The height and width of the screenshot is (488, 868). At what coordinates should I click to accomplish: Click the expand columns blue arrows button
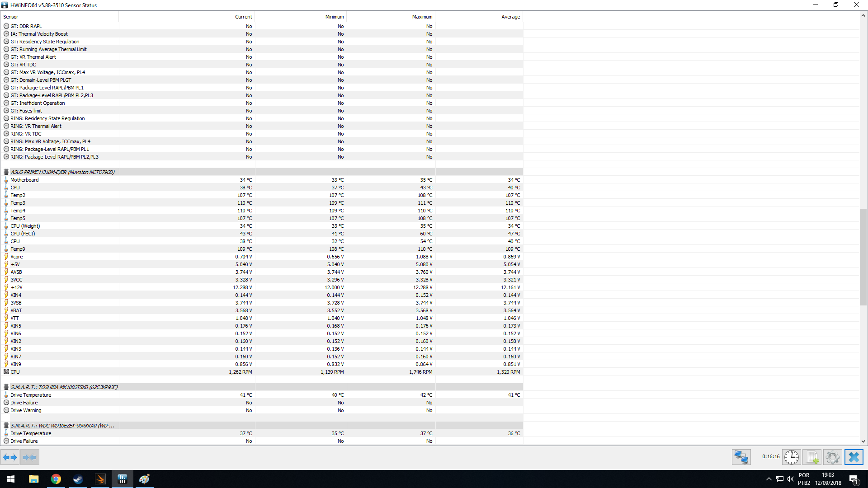coord(10,457)
